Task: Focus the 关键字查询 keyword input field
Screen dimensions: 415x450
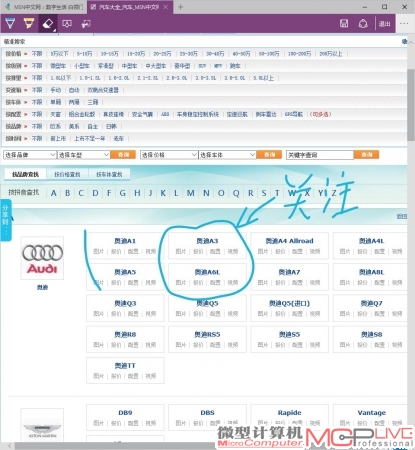Action: pos(320,155)
